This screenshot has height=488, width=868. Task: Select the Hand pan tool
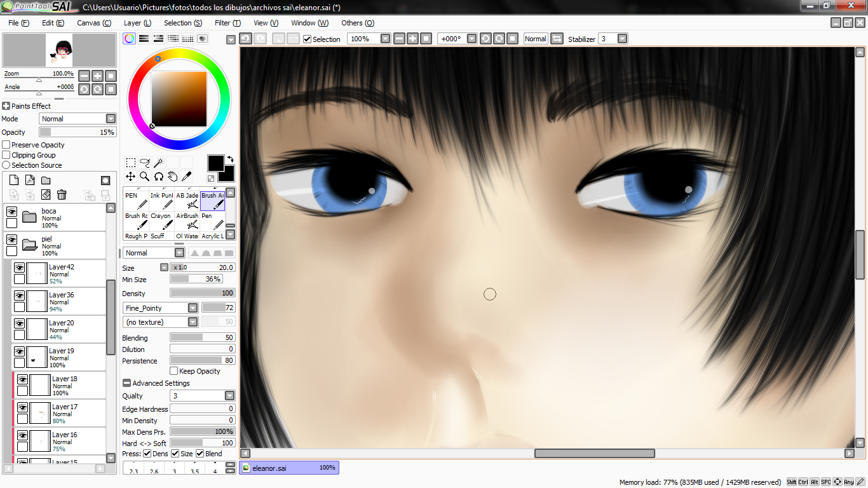pyautogui.click(x=173, y=177)
